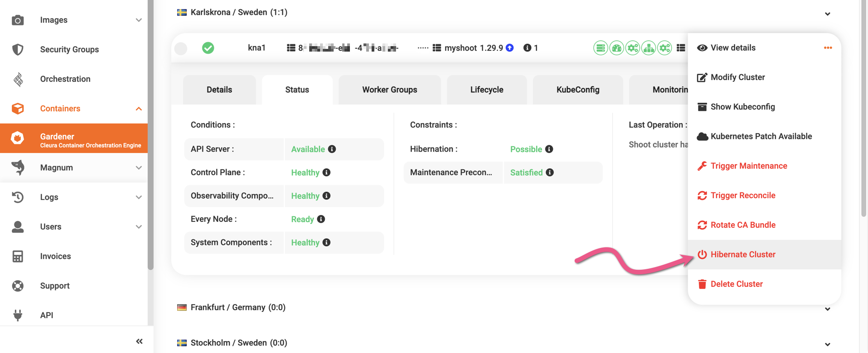Select Hibernate Cluster from the menu
The image size is (868, 353).
click(x=742, y=254)
